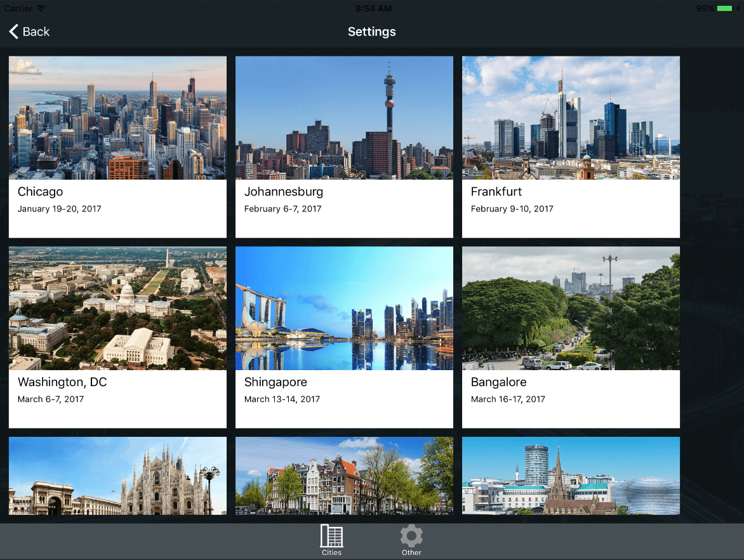744x560 pixels.
Task: Select the Cities tab label
Action: coord(331,552)
